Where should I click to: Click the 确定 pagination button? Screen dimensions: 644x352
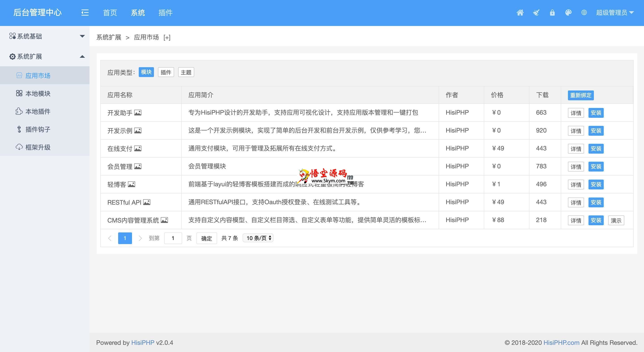tap(207, 238)
